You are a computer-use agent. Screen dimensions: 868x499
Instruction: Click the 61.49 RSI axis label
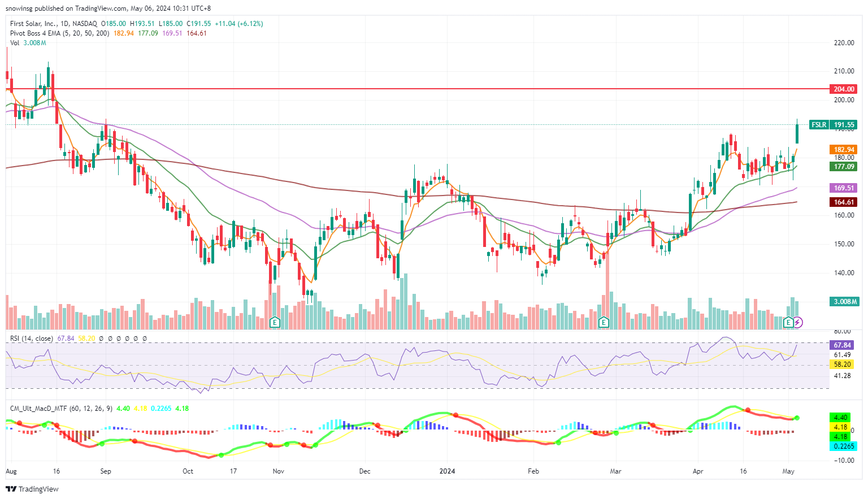[842, 355]
